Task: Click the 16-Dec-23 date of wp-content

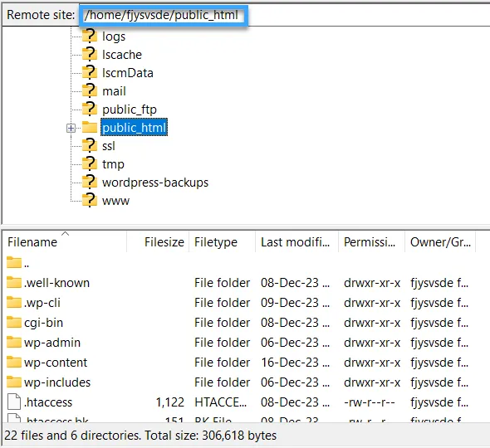Action: coord(295,363)
